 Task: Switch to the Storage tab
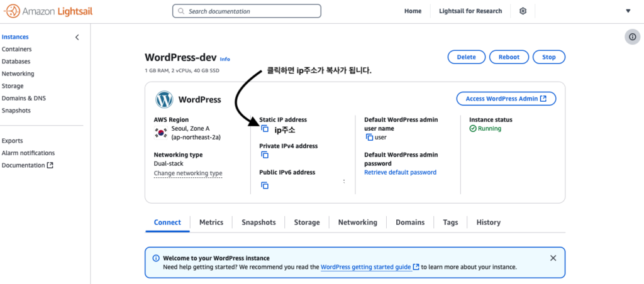[x=307, y=222]
